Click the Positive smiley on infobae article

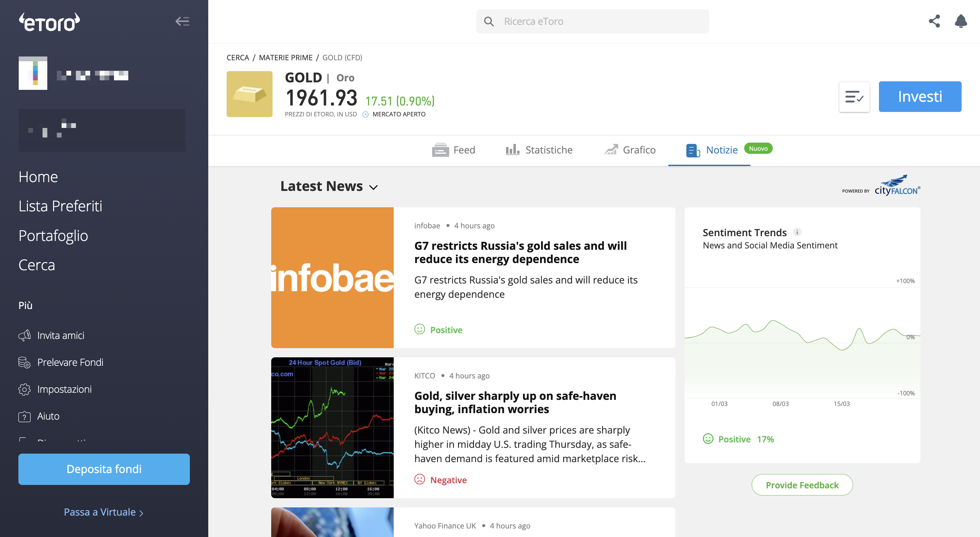coord(419,329)
